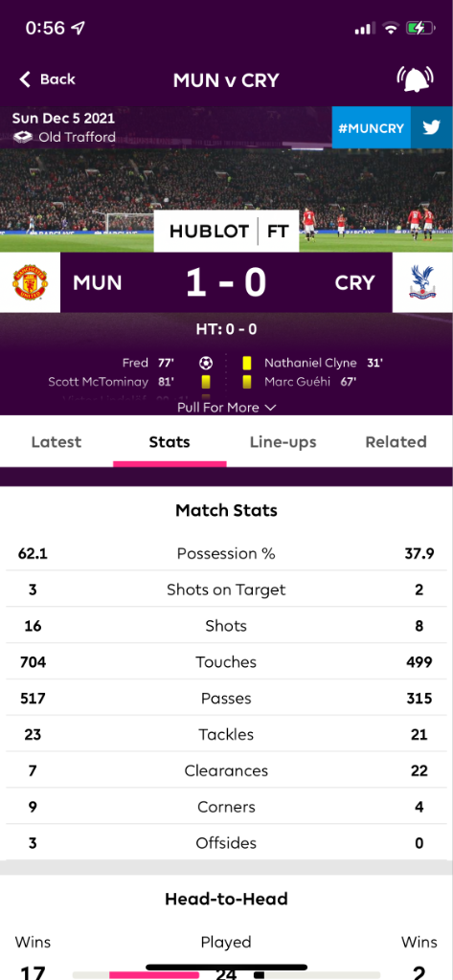
Task: Switch to the Latest tab
Action: [x=57, y=442]
